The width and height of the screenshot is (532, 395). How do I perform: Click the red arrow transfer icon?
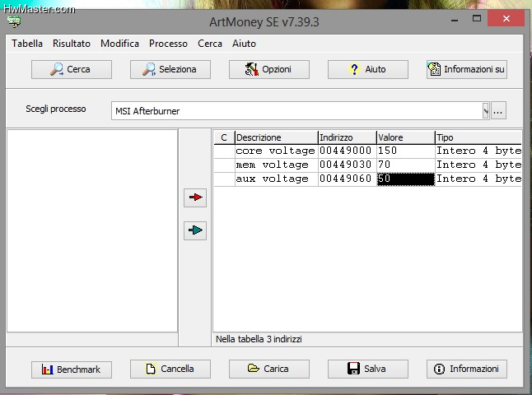tap(195, 197)
